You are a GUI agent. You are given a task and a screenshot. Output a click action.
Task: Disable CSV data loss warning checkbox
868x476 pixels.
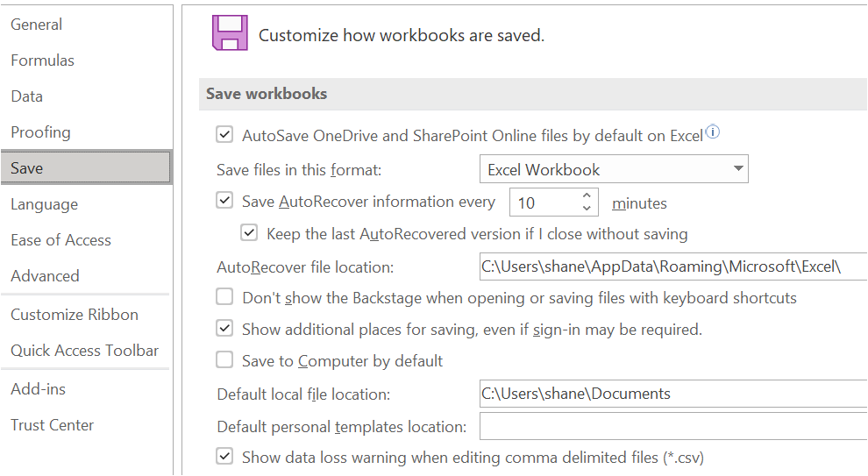224,456
